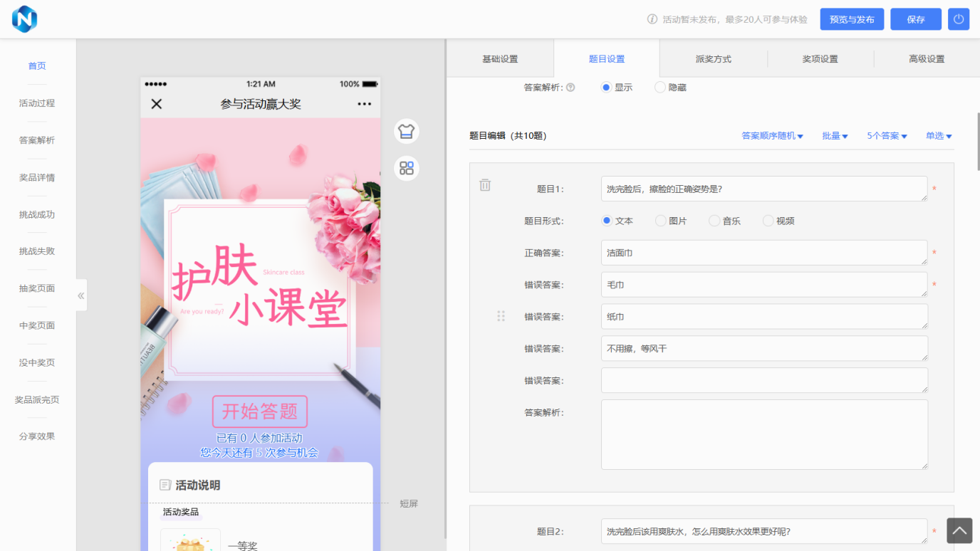Click the drag handle dots next to 题目1

[x=501, y=315]
